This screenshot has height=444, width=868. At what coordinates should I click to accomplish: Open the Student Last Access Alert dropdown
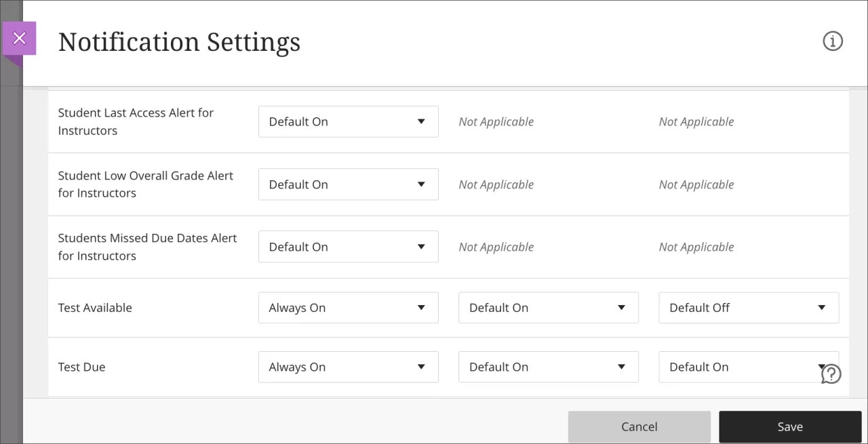(348, 121)
